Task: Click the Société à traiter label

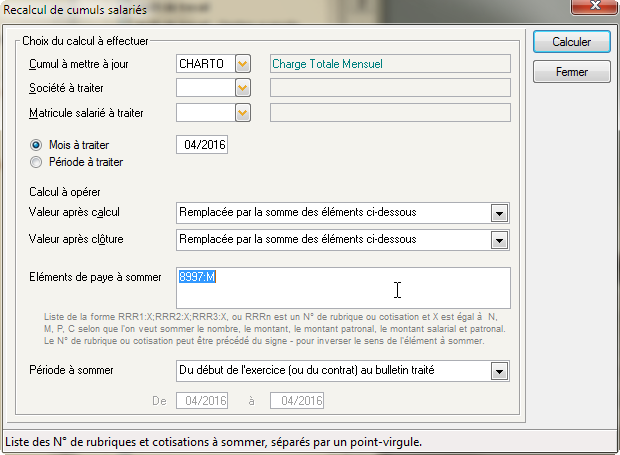Action: [x=66, y=88]
